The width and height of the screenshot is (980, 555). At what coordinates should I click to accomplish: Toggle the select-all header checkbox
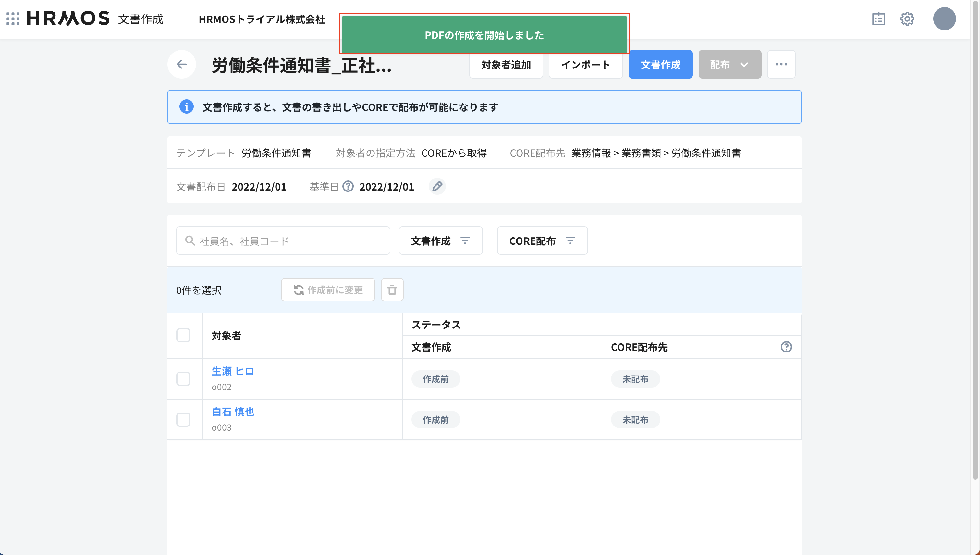click(x=183, y=336)
